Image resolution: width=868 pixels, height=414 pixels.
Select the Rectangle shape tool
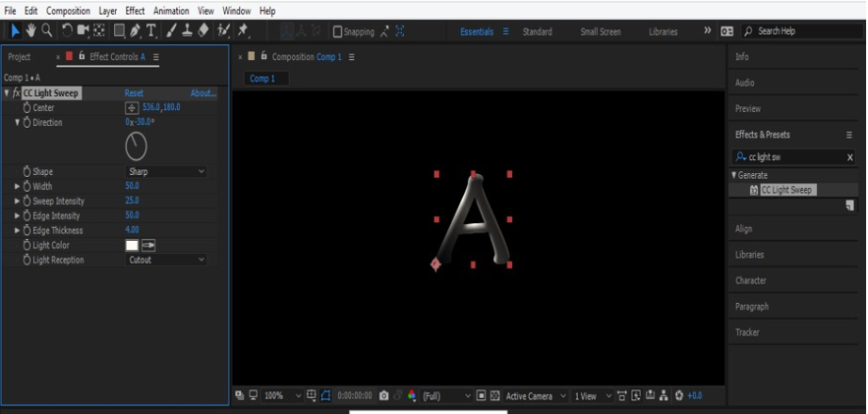pos(119,31)
